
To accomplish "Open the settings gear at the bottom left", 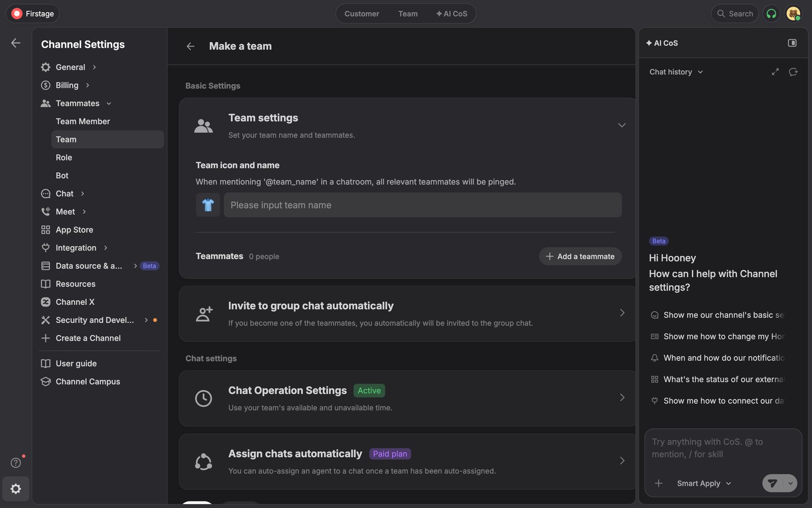I will 16,489.
